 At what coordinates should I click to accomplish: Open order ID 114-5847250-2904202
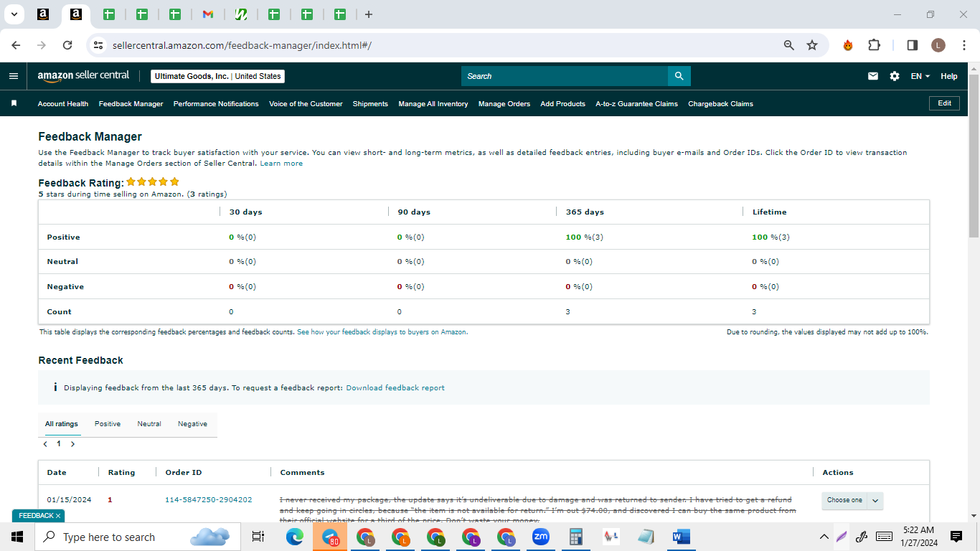click(x=209, y=500)
